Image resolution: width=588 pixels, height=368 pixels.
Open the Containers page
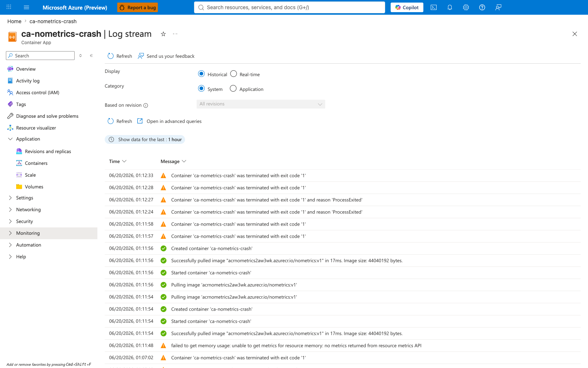(x=36, y=163)
